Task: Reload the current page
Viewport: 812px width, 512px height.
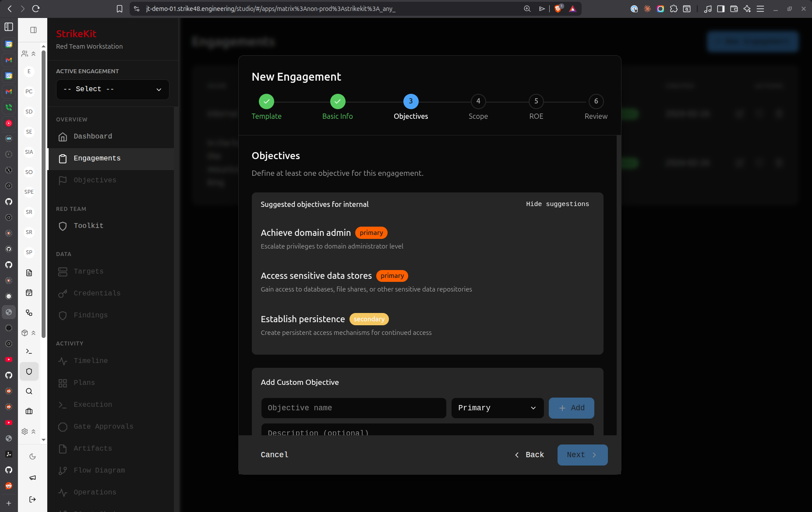Action: (36, 9)
